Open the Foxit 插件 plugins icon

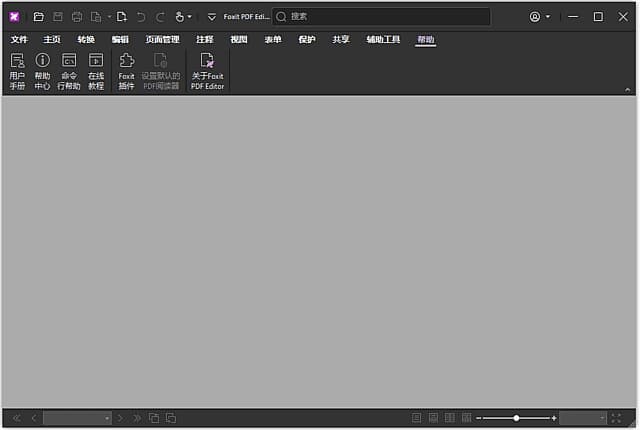126,72
